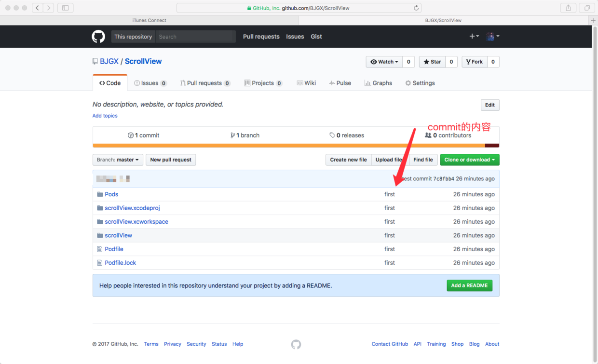This screenshot has width=598, height=364.
Task: Fork the ScrollView repository
Action: pos(475,62)
